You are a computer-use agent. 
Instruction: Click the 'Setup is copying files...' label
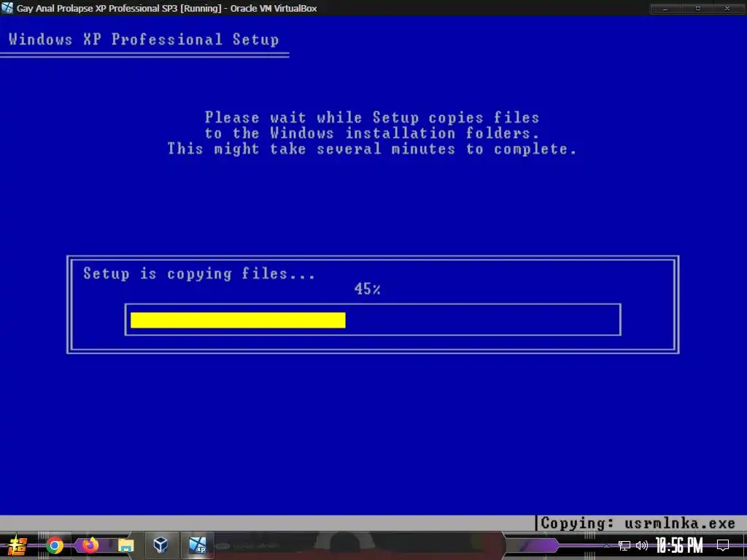199,274
